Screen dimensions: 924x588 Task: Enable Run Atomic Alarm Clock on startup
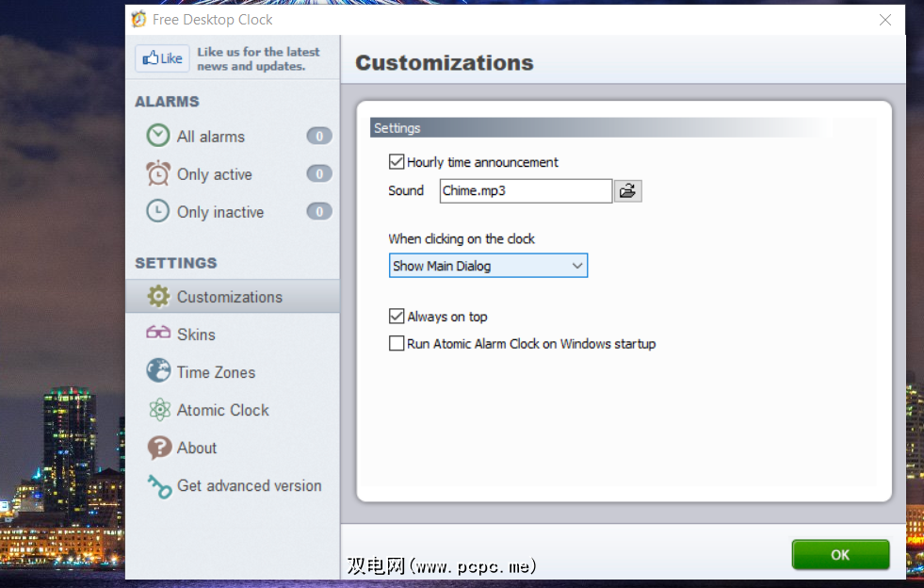[397, 344]
